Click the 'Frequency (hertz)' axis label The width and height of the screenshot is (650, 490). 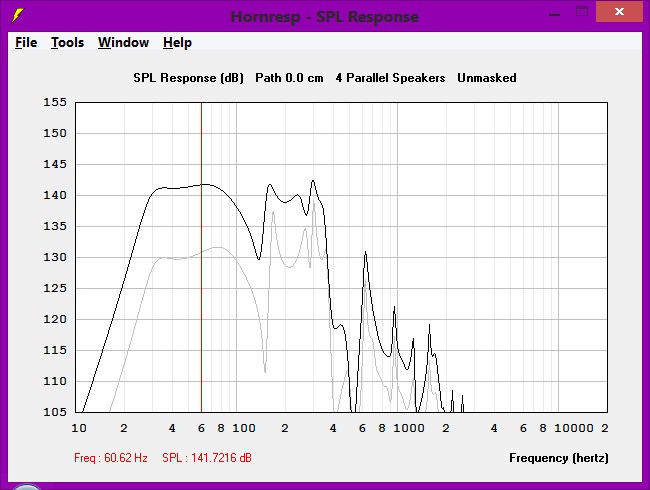(559, 458)
